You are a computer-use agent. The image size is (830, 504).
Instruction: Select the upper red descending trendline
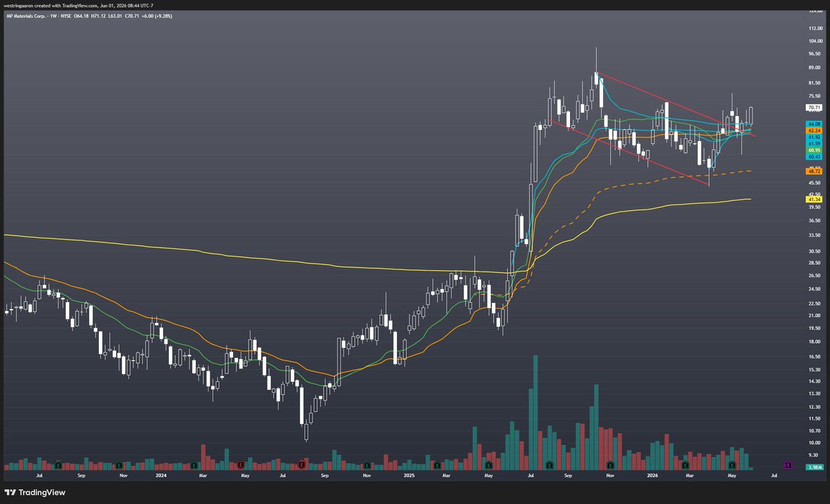click(674, 104)
